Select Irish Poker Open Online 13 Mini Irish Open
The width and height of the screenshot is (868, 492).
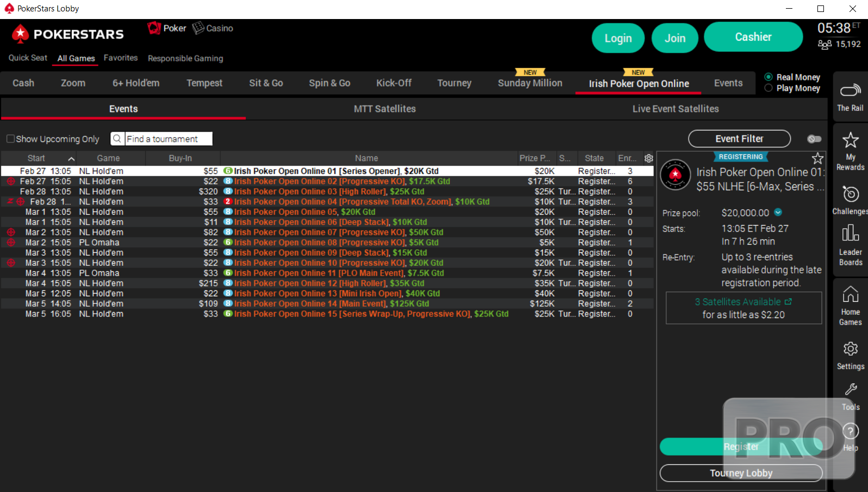327,293
